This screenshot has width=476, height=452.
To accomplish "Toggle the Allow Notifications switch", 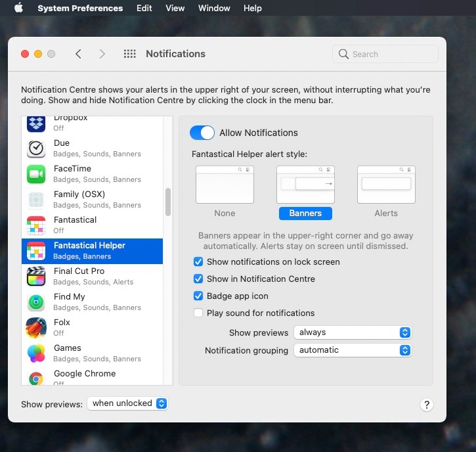I will [202, 133].
